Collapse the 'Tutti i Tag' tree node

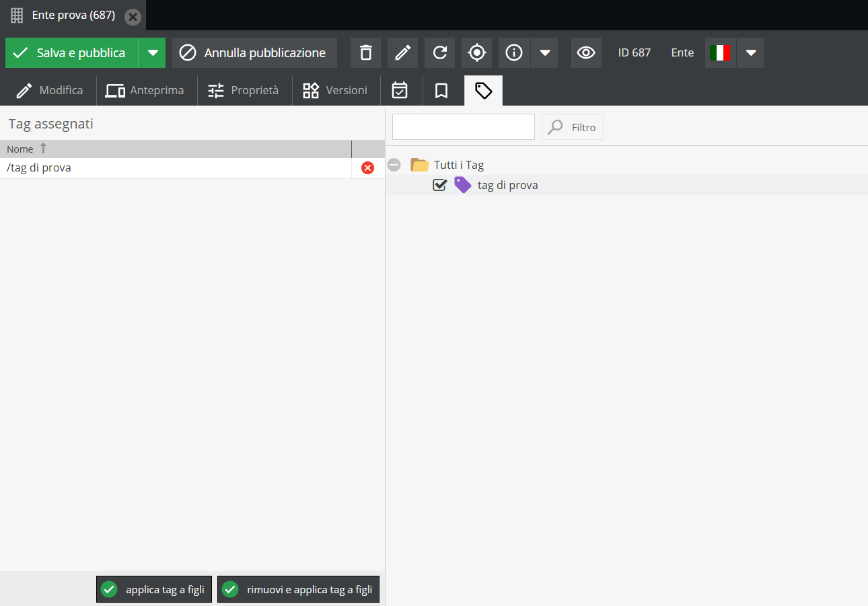[x=394, y=165]
